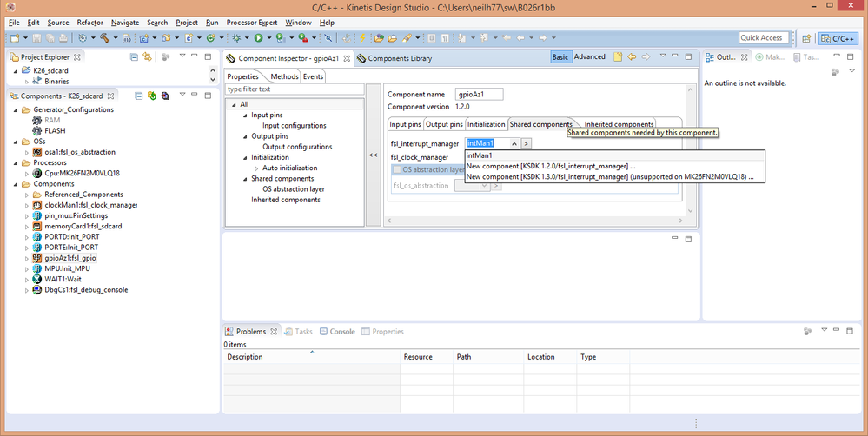Click the Build hammer toolbar icon
This screenshot has width=868, height=436.
tap(104, 38)
